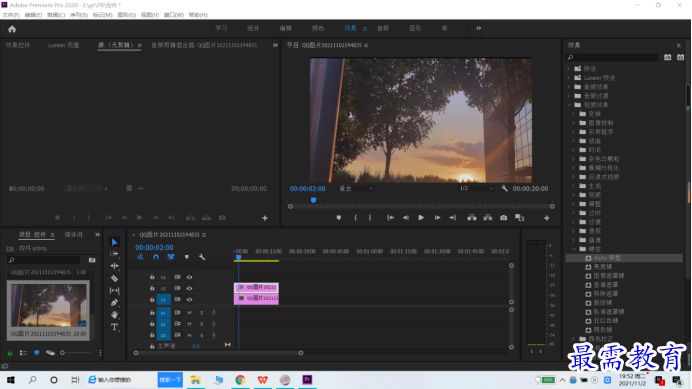The image size is (692, 389).
Task: Click first accelerated effects filter icon
Action: pos(668,57)
